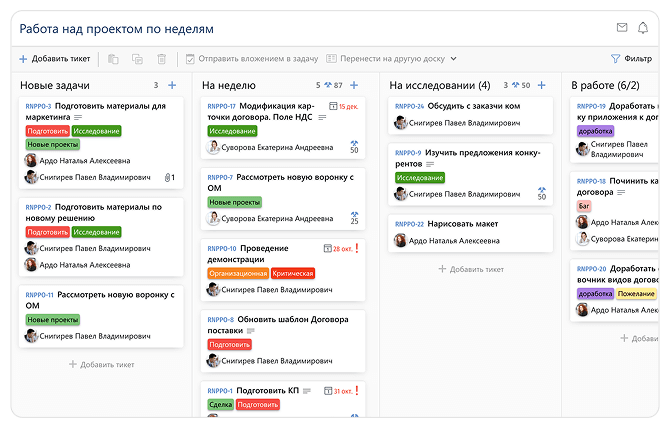This screenshot has height=428, width=670.
Task: Click plus icon in На исследовании column header
Action: pos(541,86)
